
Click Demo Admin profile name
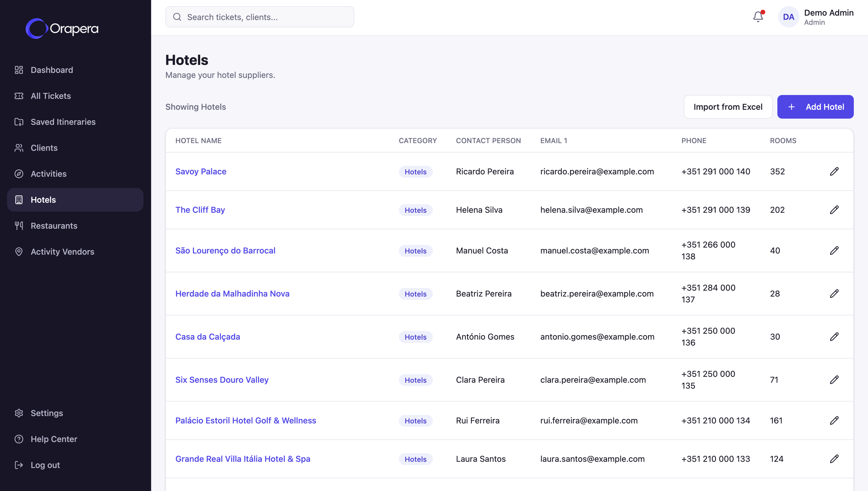(x=829, y=13)
